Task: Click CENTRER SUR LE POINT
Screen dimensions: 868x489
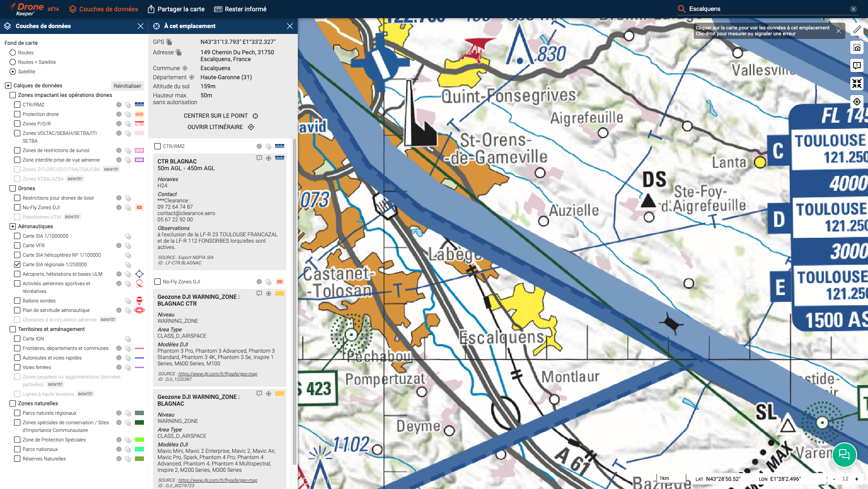Action: (221, 116)
